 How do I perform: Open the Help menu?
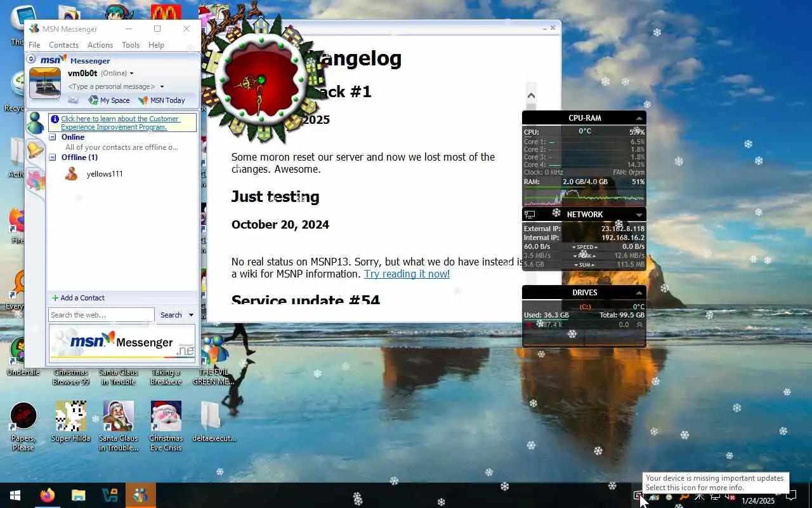tap(156, 45)
